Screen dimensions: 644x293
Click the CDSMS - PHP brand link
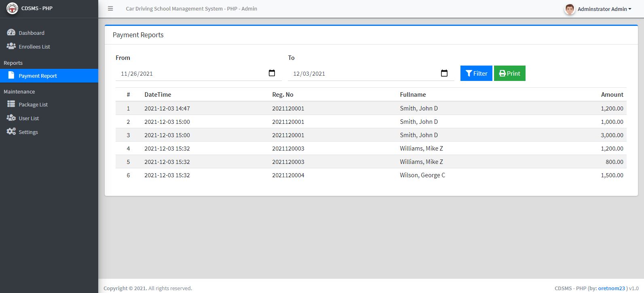37,8
